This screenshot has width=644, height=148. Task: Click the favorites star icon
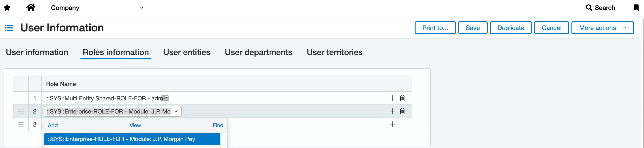click(7, 8)
